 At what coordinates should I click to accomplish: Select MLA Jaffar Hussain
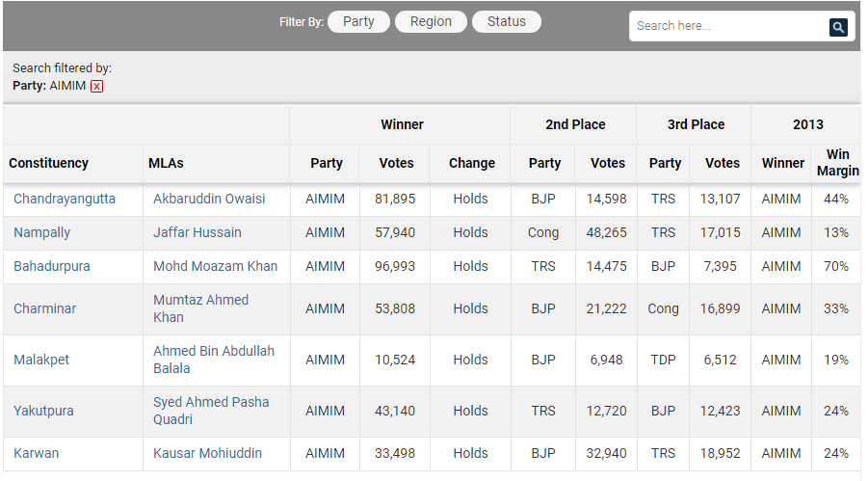(197, 232)
